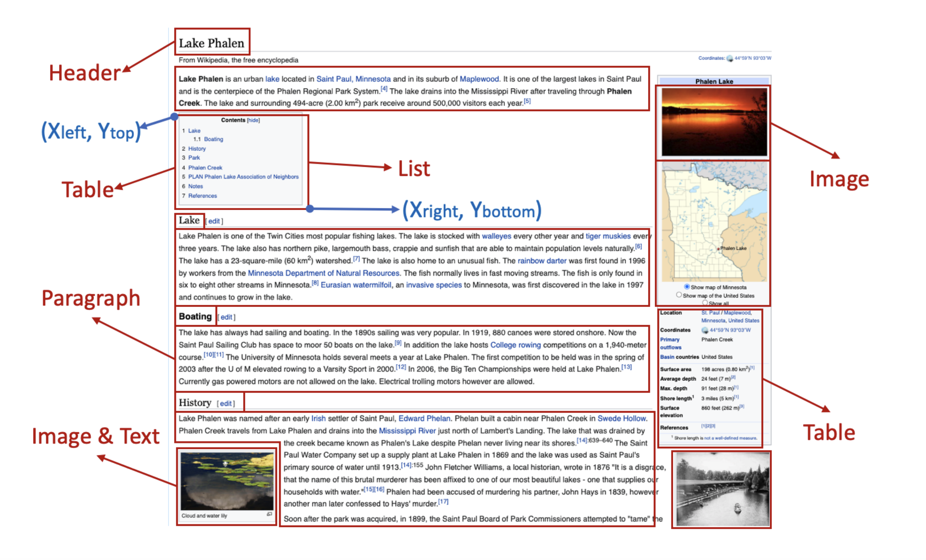This screenshot has height=560, width=926.
Task: Open the 'Primary outflows' link in the infobox
Action: pyautogui.click(x=670, y=343)
